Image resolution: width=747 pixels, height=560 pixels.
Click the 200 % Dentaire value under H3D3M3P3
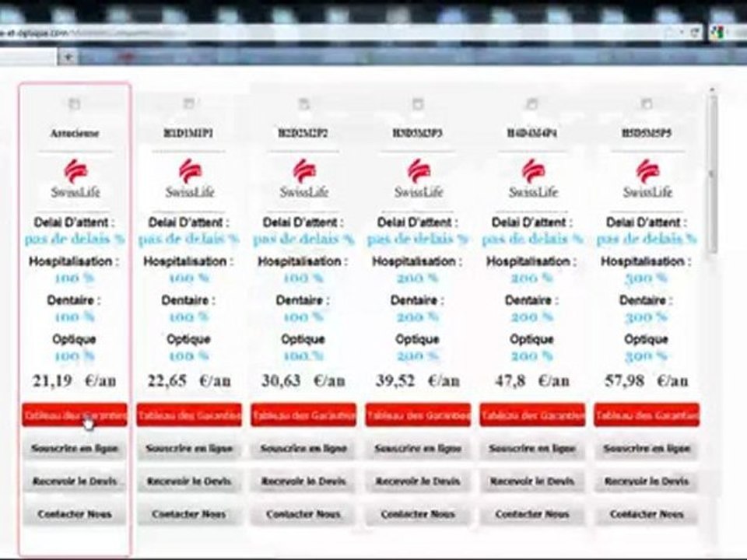tap(417, 317)
